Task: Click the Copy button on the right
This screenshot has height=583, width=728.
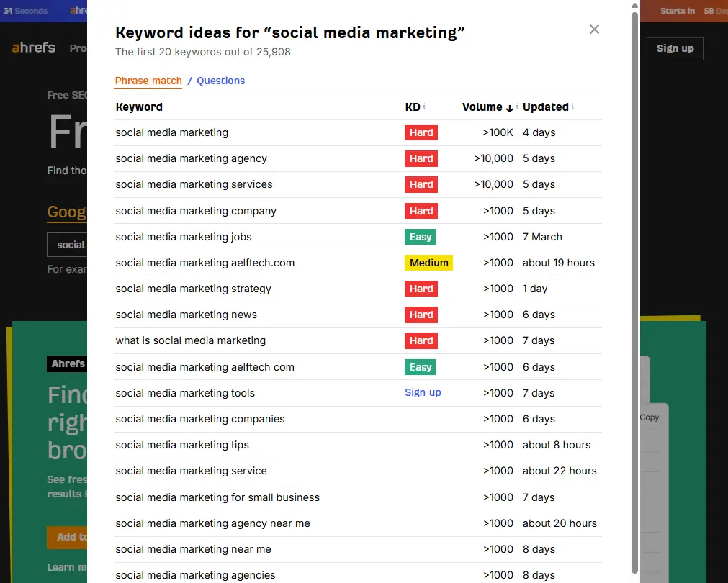Action: tap(648, 417)
